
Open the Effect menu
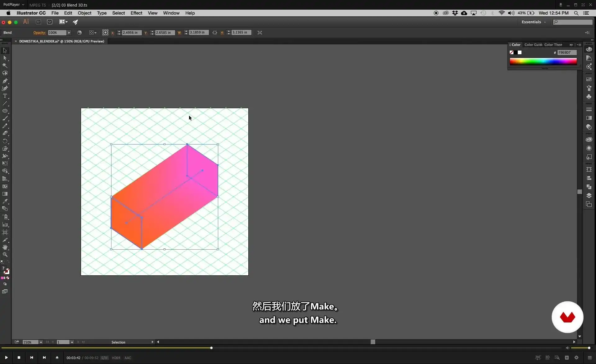(x=136, y=13)
